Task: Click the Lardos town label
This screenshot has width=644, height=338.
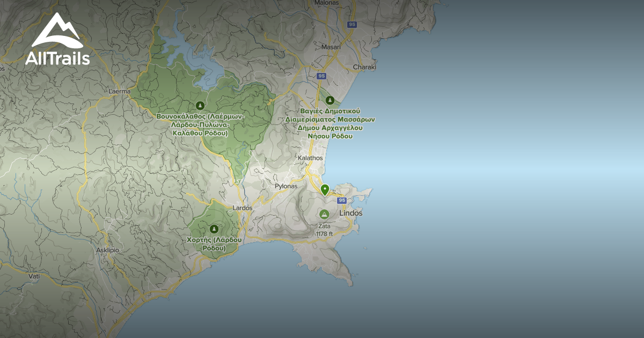Action: (243, 208)
